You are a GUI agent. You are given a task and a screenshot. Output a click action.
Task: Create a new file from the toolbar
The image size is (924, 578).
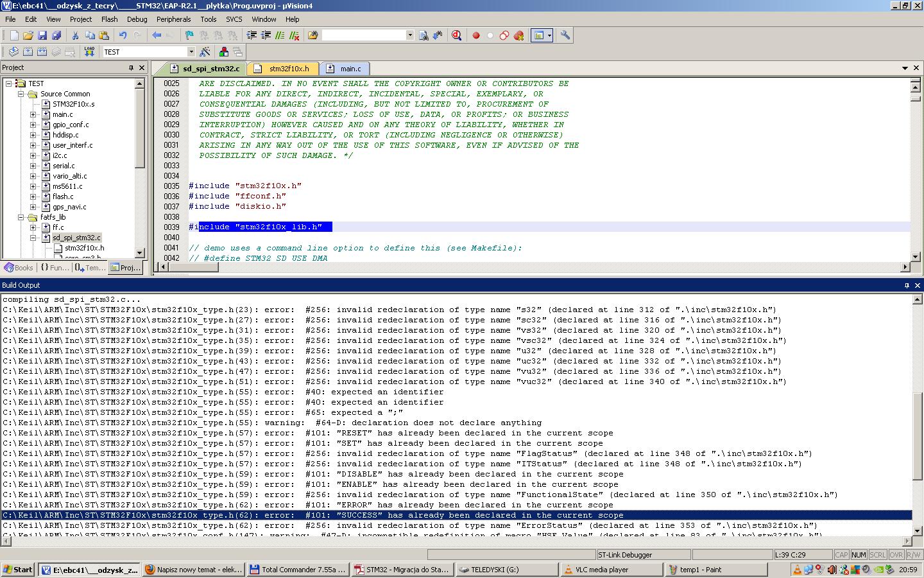point(14,35)
